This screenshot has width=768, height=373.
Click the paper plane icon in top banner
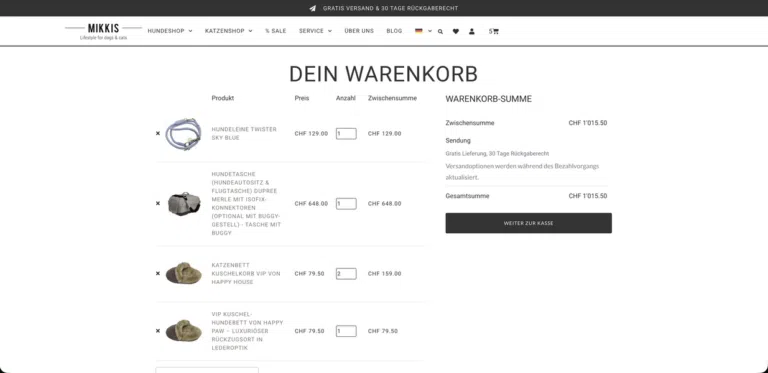coord(312,8)
